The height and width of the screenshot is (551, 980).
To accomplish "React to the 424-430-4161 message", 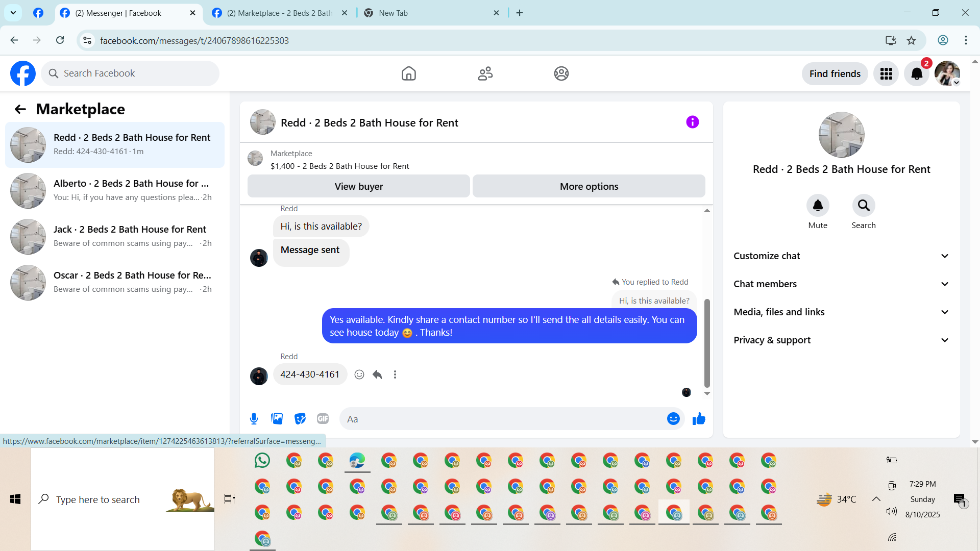I will click(359, 374).
